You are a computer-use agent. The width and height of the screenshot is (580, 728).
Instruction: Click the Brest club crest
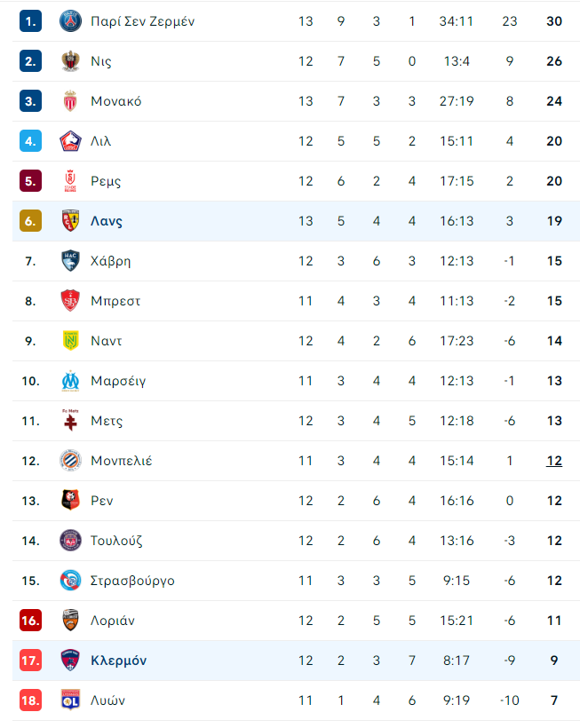(x=70, y=301)
